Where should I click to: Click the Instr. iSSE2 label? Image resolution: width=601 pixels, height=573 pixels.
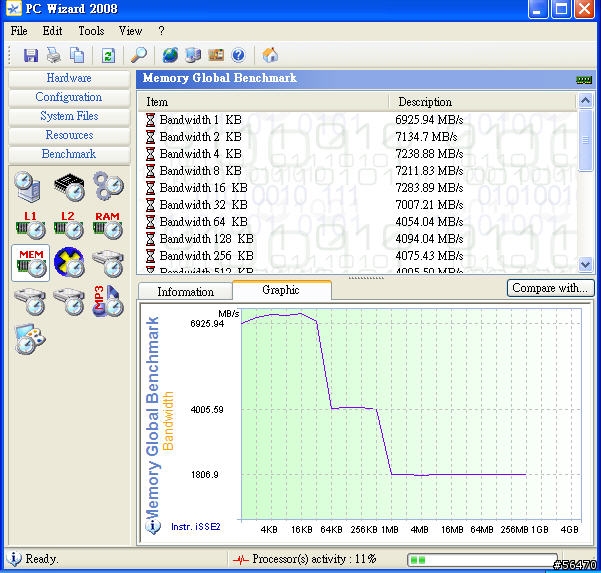point(195,527)
